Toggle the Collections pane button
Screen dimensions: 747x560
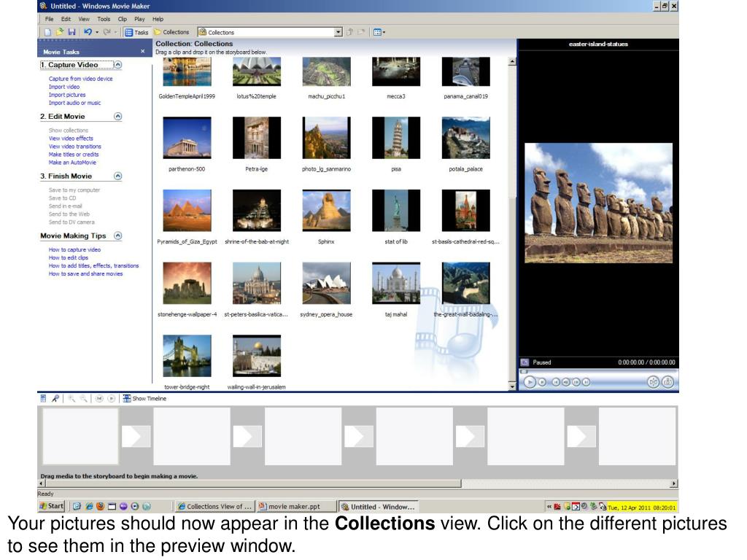171,32
